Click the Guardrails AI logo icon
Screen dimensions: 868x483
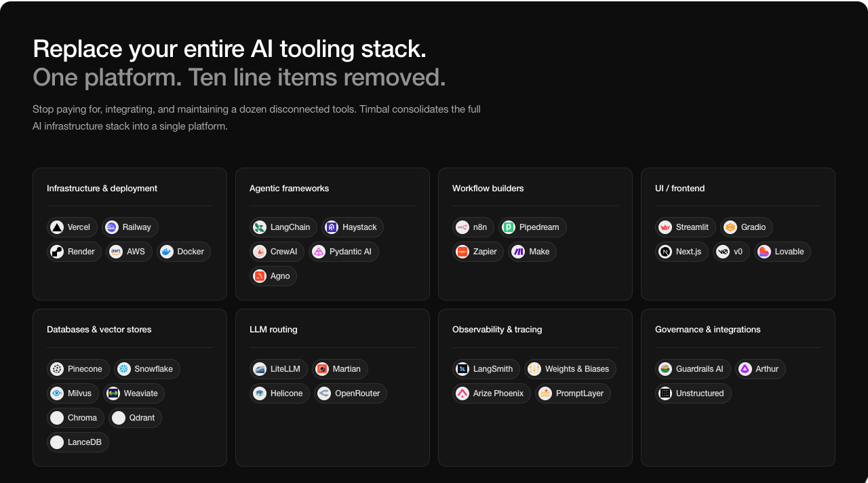pyautogui.click(x=665, y=369)
